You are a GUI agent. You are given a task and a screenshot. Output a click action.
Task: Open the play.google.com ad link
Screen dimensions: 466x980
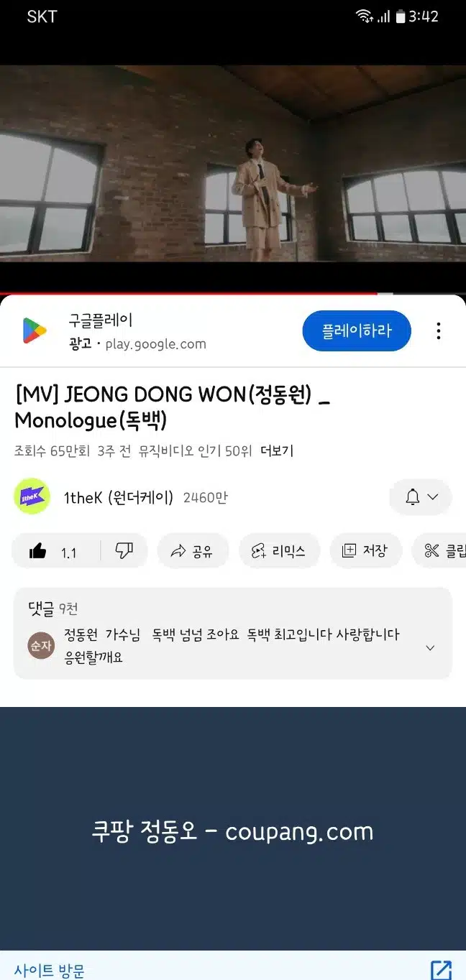coord(156,344)
